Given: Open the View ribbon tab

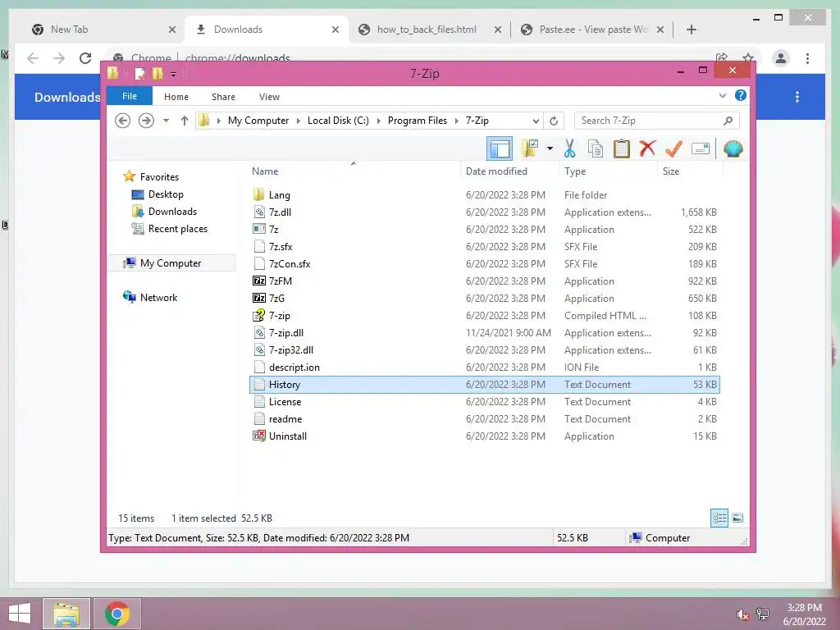Looking at the screenshot, I should [x=269, y=97].
